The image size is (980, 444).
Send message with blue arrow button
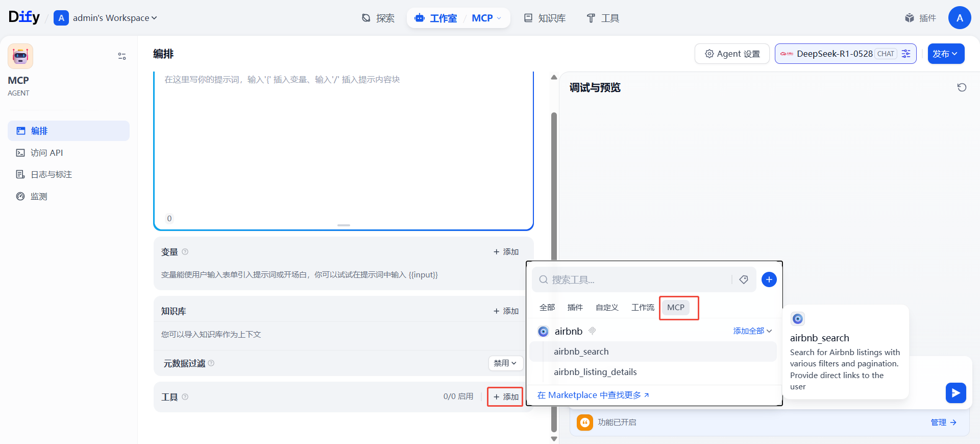[x=955, y=393]
